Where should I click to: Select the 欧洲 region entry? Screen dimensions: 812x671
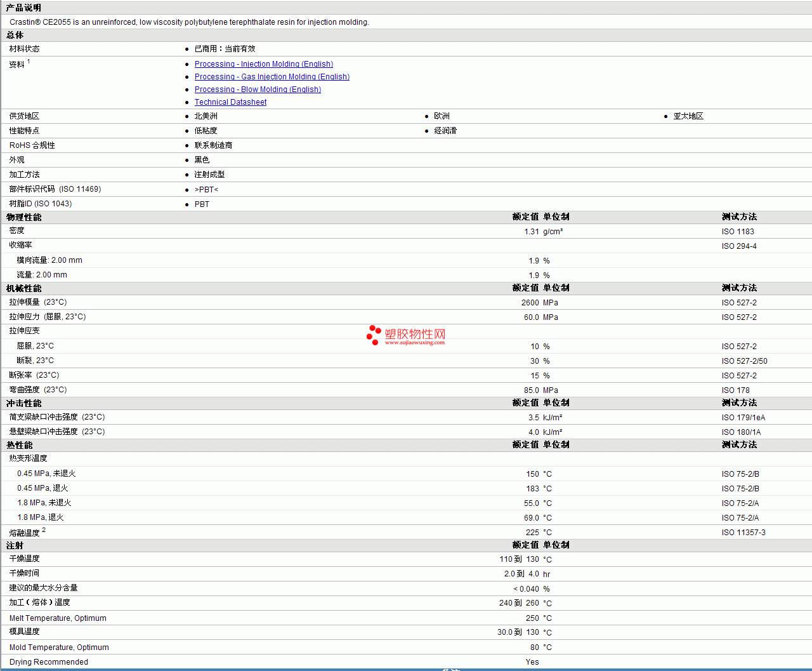point(442,116)
